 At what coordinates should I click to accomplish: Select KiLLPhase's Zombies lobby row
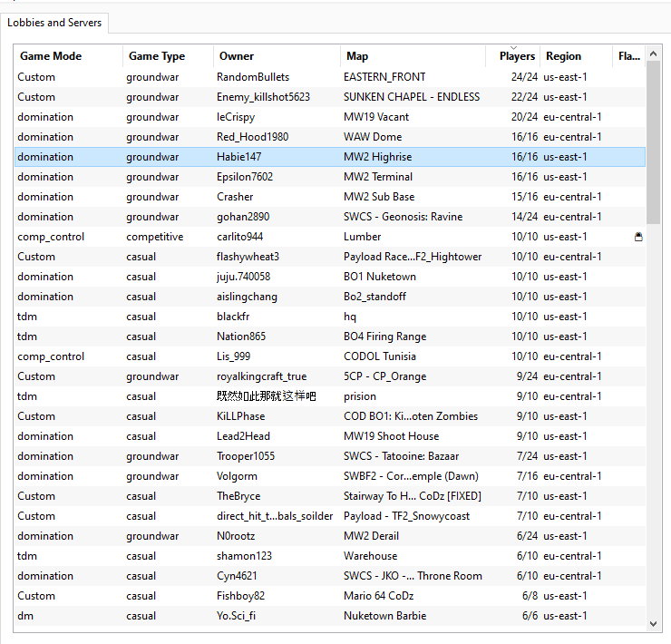330,416
